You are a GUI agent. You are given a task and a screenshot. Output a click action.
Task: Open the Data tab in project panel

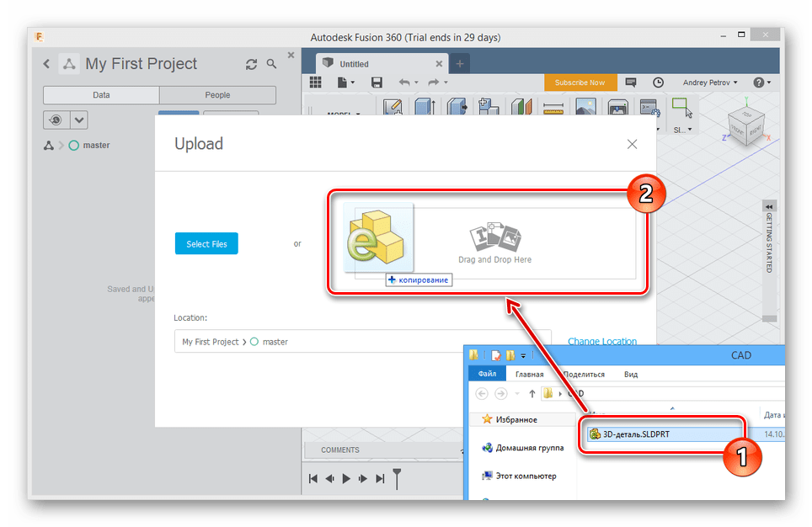click(101, 95)
